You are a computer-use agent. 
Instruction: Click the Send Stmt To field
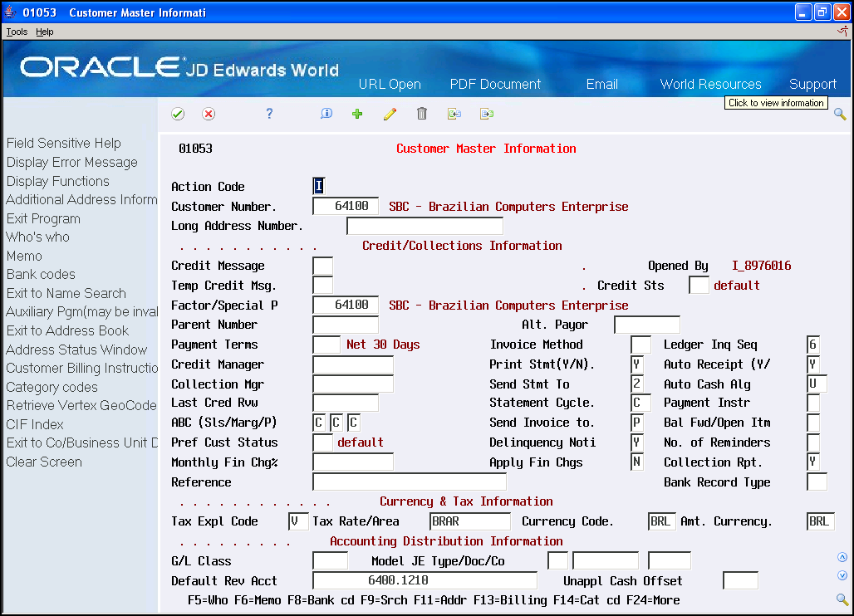click(636, 384)
